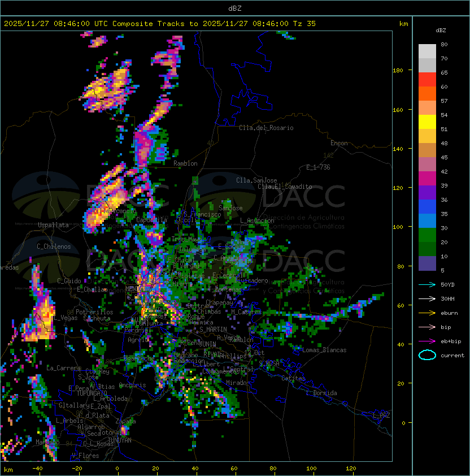Select the 'Clla.del_Rosario' map label
Screen dimensions: 470x476
coord(266,128)
